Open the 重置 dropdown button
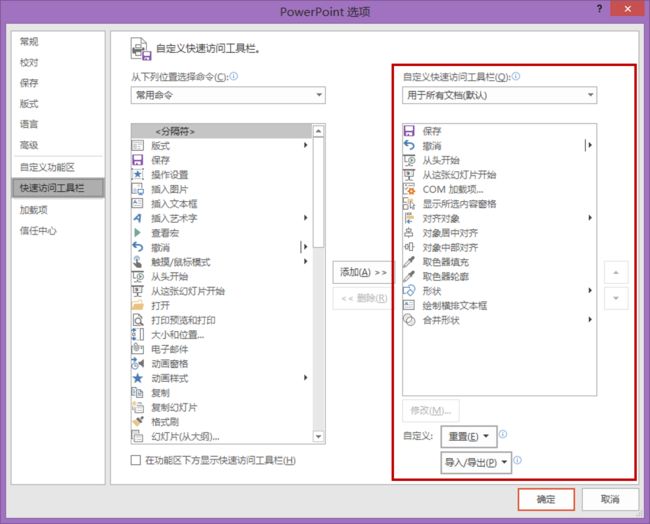The width and height of the screenshot is (650, 524). (x=469, y=436)
